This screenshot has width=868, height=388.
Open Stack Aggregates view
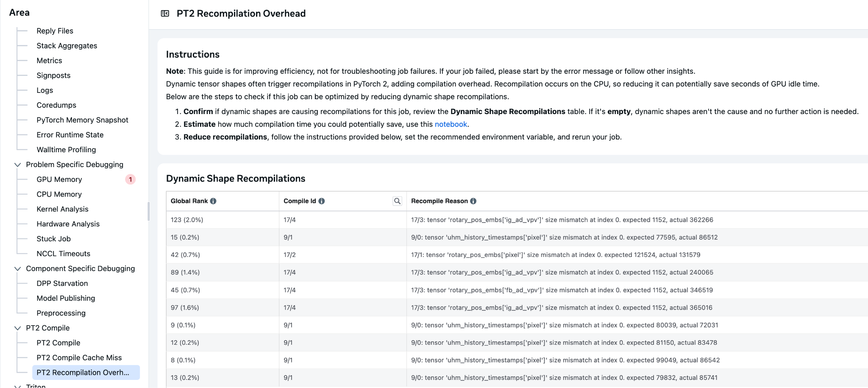67,46
